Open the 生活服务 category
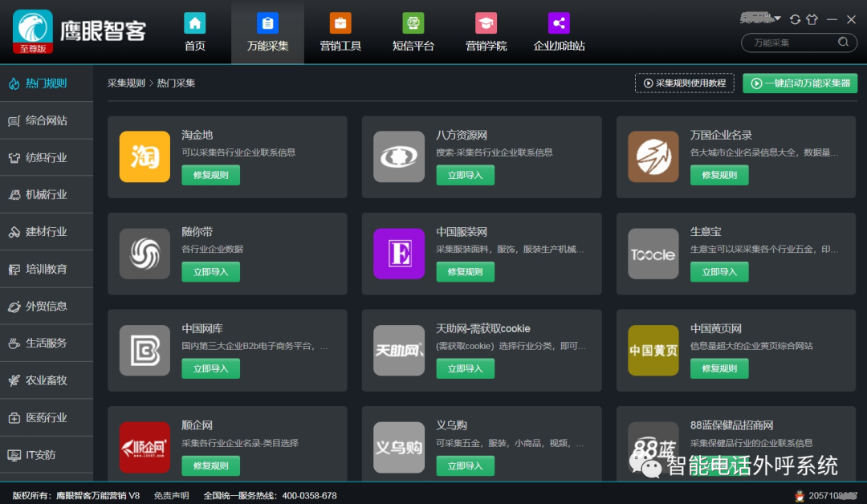This screenshot has height=504, width=867. [47, 343]
